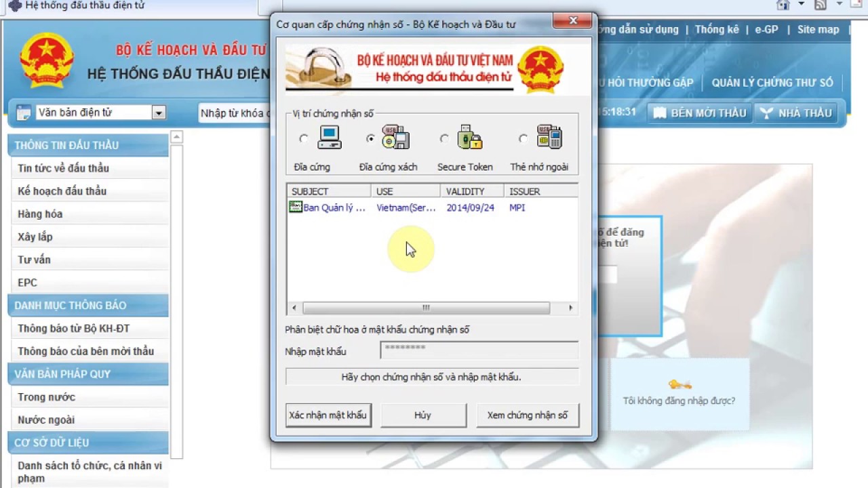The image size is (868, 488).
Task: Click Tôi không đăng nhập được? link
Action: click(x=679, y=401)
